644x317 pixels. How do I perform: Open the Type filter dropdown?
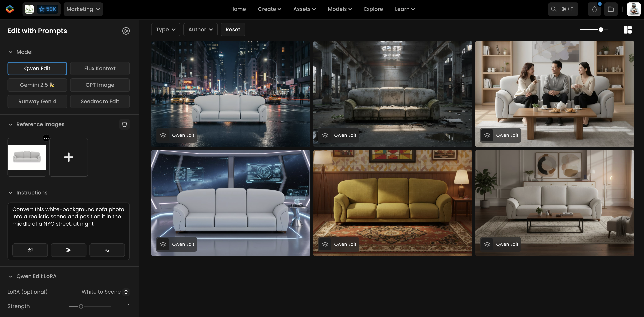[x=165, y=29]
